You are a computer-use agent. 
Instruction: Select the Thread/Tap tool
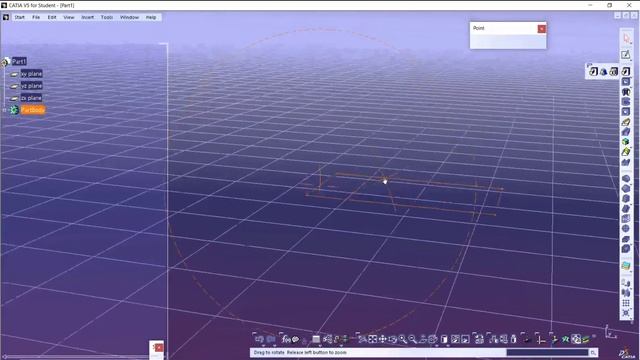(x=626, y=229)
